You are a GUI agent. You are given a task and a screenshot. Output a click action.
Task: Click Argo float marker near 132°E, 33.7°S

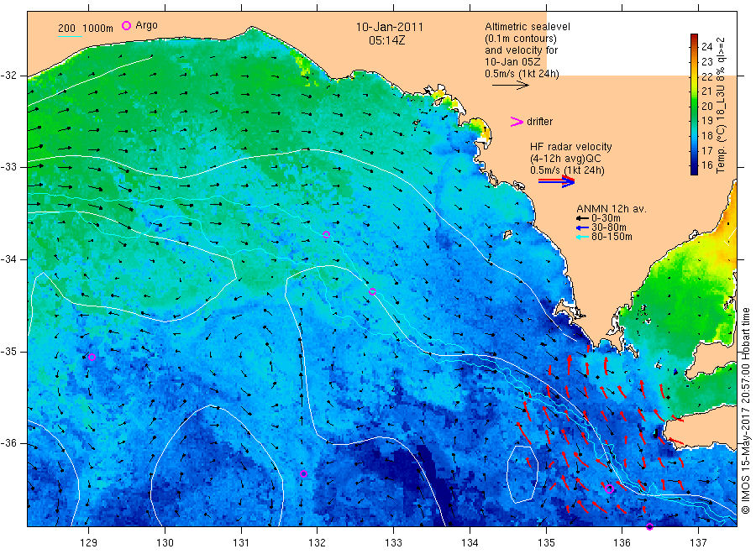[327, 234]
